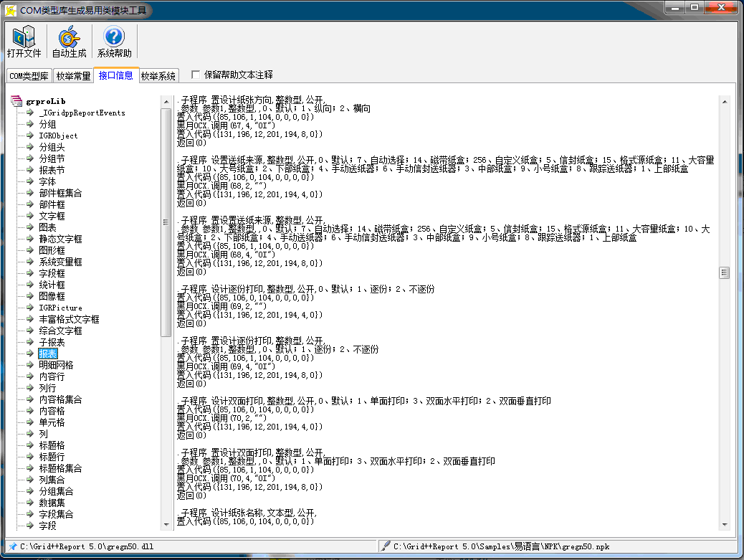This screenshot has width=744, height=560.
Task: Click the arrow icon beside 文字框
Action: click(x=30, y=216)
